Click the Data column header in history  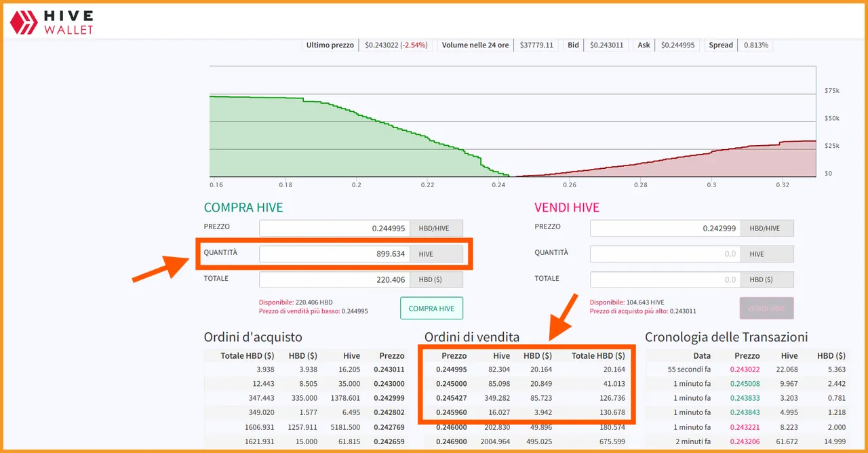click(702, 355)
